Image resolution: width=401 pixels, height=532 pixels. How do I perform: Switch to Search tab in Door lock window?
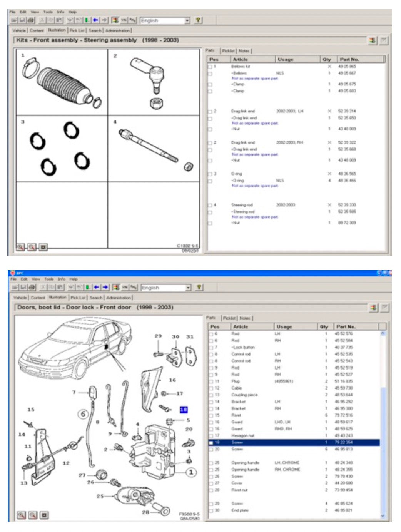click(x=96, y=298)
